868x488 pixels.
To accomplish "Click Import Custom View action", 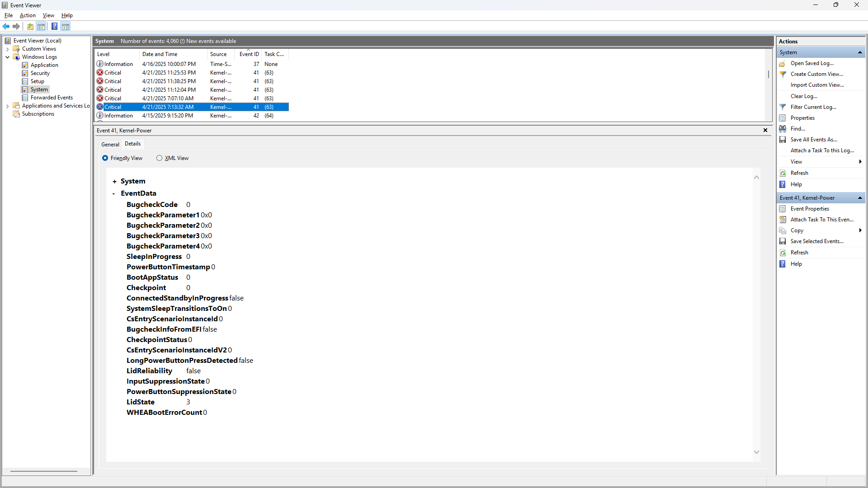I will 817,85.
